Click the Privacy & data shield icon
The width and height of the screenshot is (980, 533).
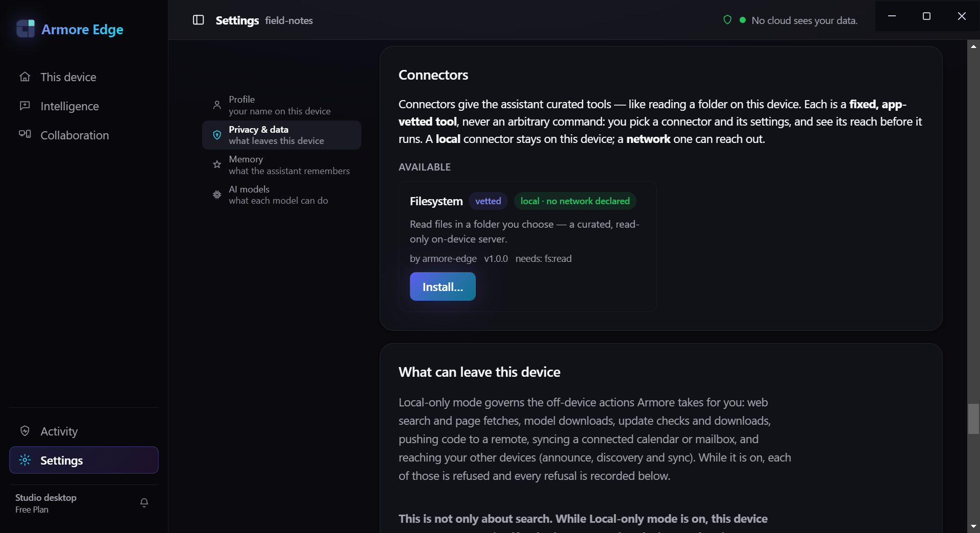pyautogui.click(x=217, y=135)
